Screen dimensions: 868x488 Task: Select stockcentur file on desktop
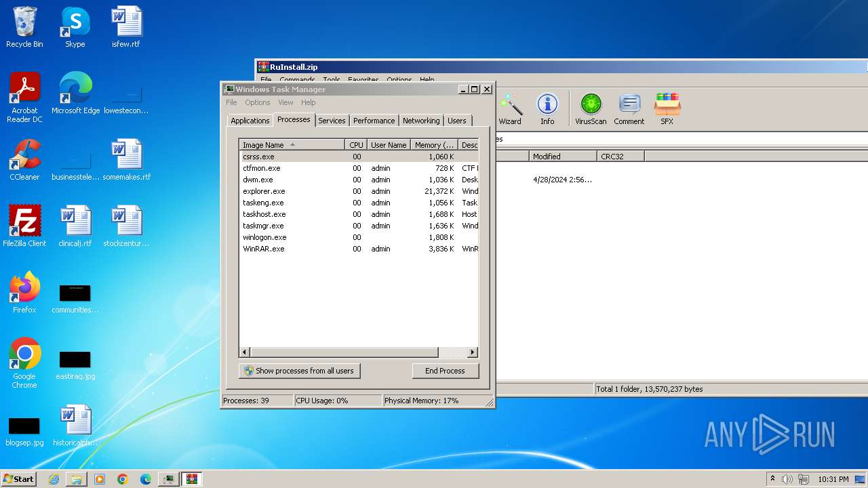tap(126, 226)
